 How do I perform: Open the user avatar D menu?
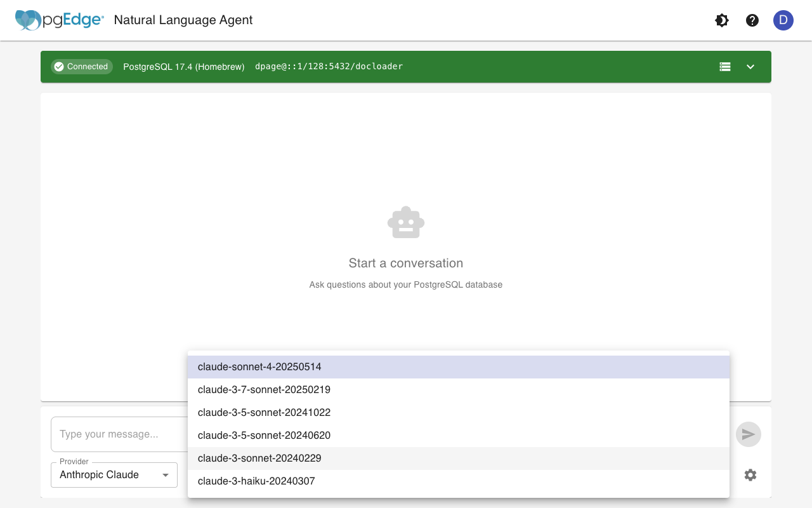pyautogui.click(x=783, y=20)
